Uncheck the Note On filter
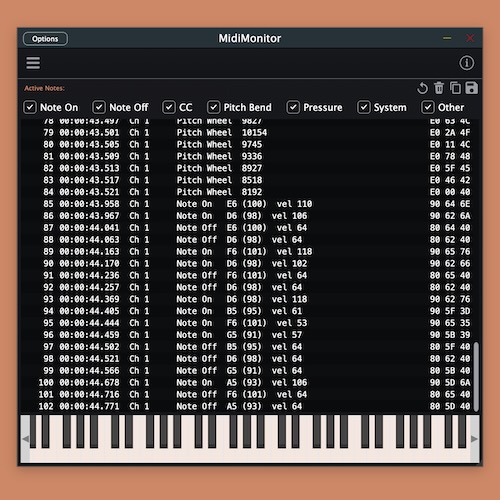 coord(30,107)
